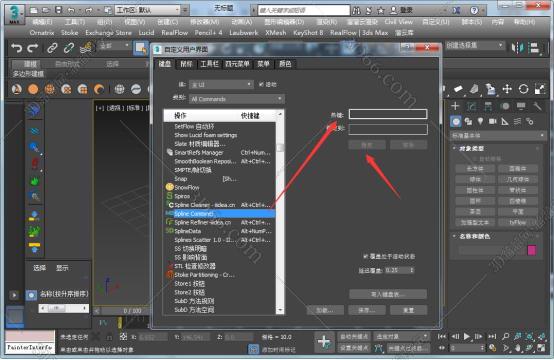Select the Geometry category sphere icon
Image resolution: width=554 pixels, height=360 pixels.
click(x=456, y=122)
